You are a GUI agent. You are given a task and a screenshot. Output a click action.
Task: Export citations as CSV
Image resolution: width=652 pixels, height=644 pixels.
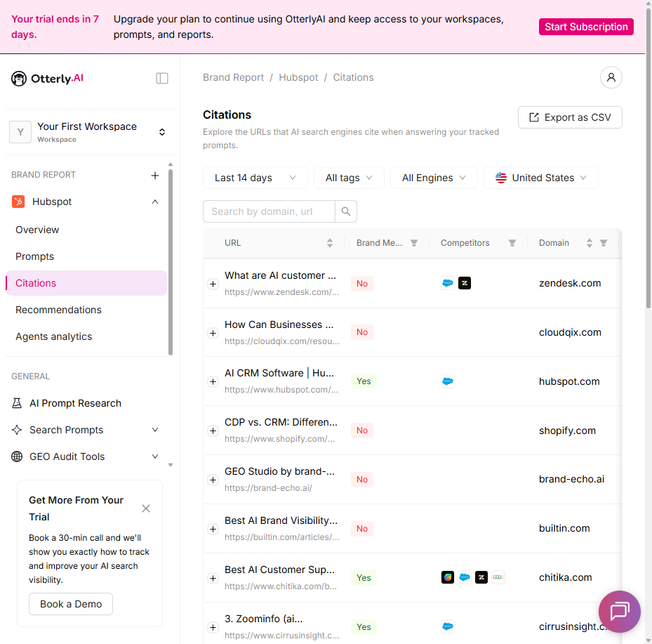point(570,117)
